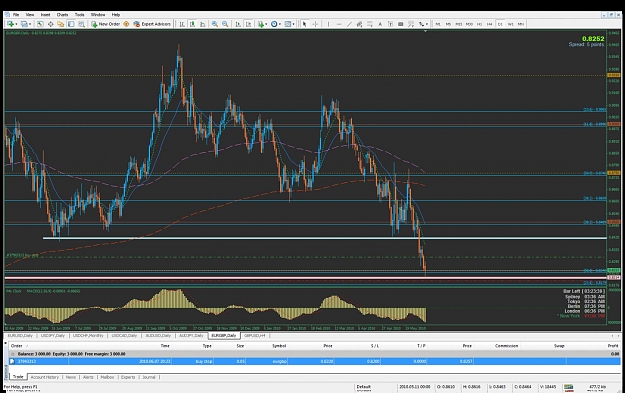Image resolution: width=625 pixels, height=393 pixels.
Task: Select the Fibonacci Retracement tool
Action: (x=369, y=24)
